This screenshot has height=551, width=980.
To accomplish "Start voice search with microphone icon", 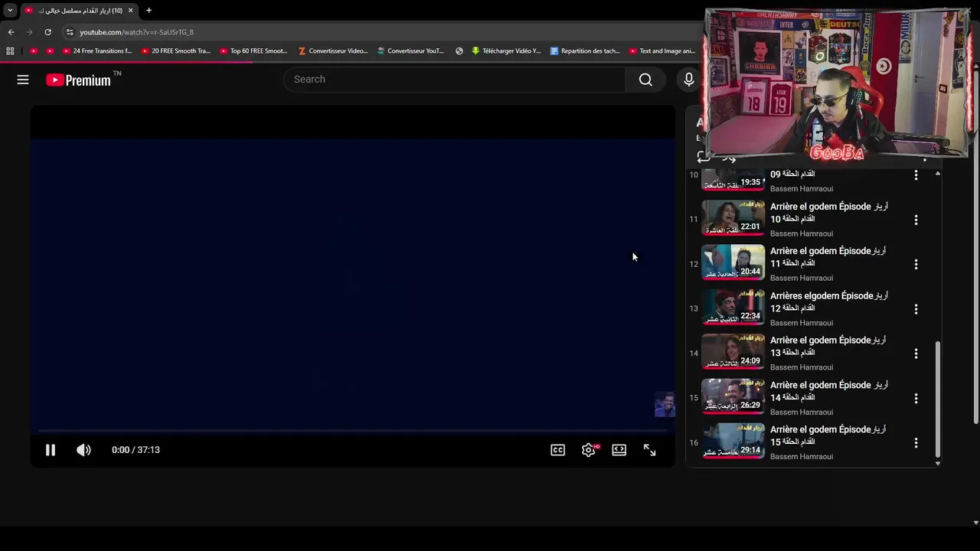I will (689, 80).
